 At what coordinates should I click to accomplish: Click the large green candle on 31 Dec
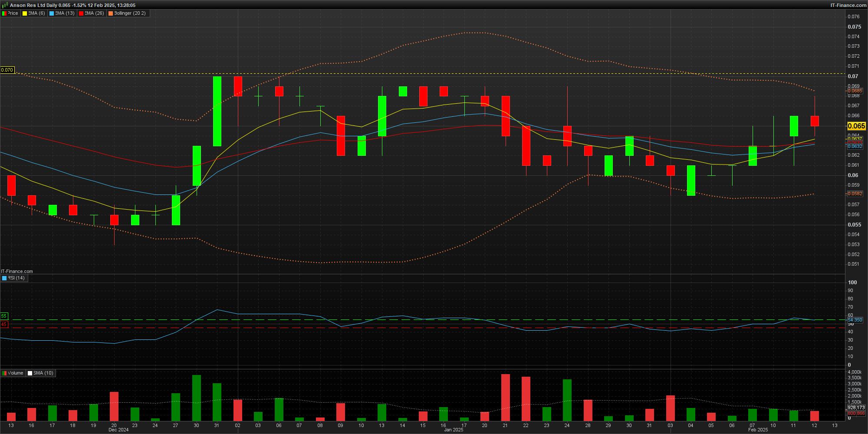tap(217, 111)
